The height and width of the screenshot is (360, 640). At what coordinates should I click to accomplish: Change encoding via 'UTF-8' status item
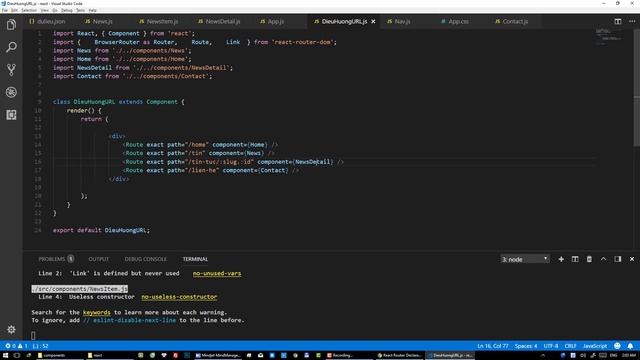(551, 346)
